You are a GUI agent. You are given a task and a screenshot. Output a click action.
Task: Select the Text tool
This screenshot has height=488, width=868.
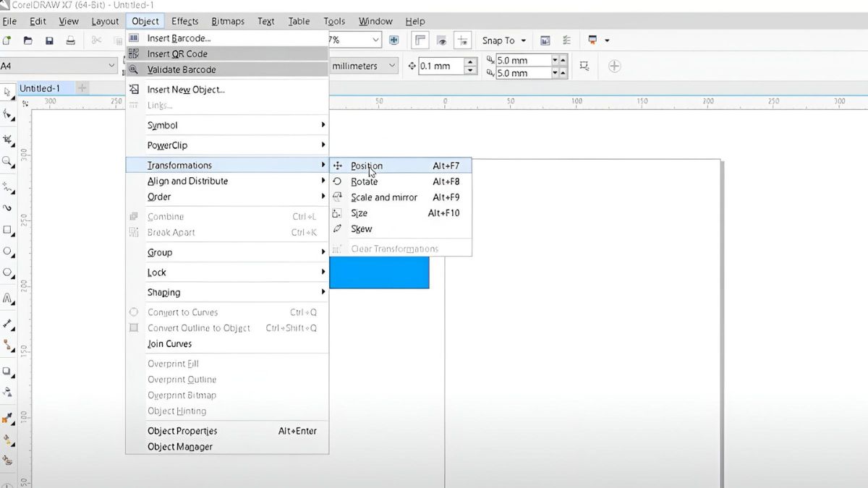[7, 299]
